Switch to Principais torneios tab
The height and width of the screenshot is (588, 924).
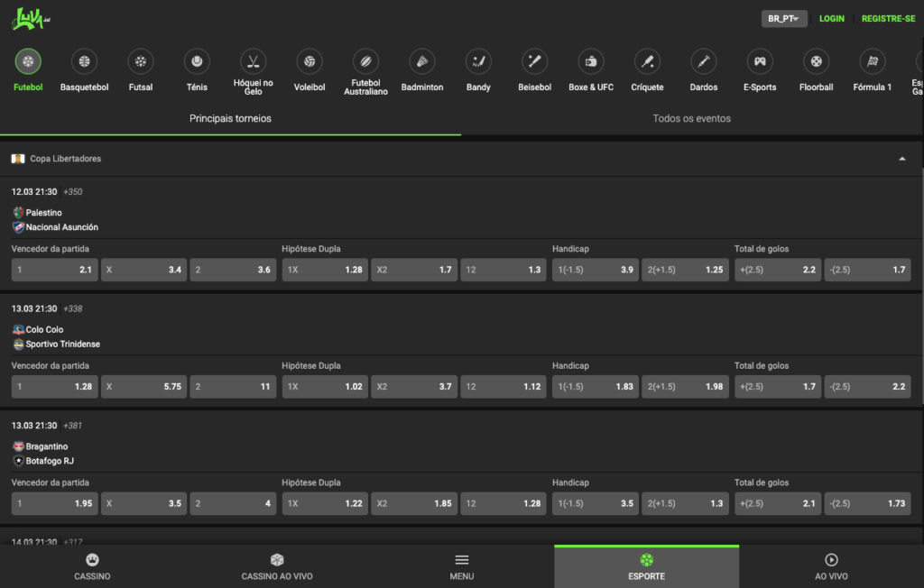coord(230,118)
